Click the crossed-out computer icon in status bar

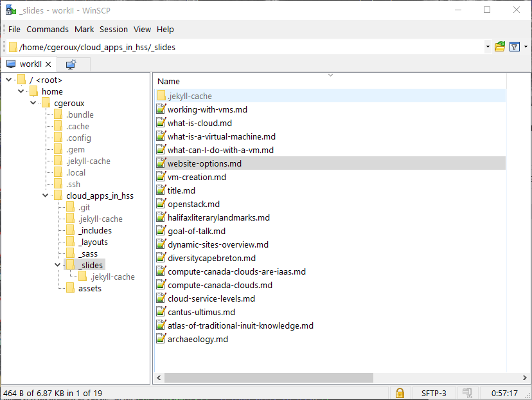click(x=467, y=393)
